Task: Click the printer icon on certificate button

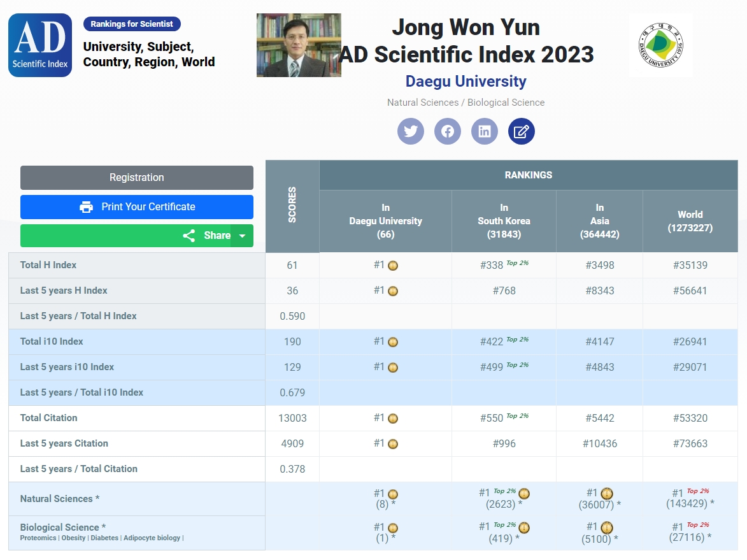Action: 86,207
